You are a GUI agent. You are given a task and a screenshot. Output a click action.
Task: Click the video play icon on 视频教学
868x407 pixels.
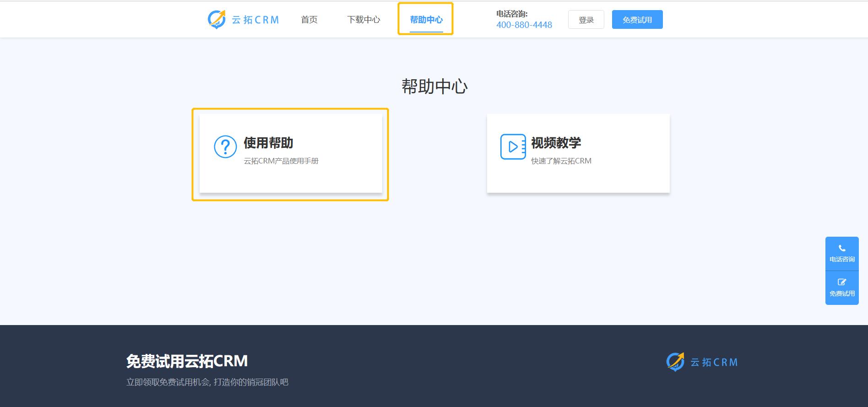point(513,147)
